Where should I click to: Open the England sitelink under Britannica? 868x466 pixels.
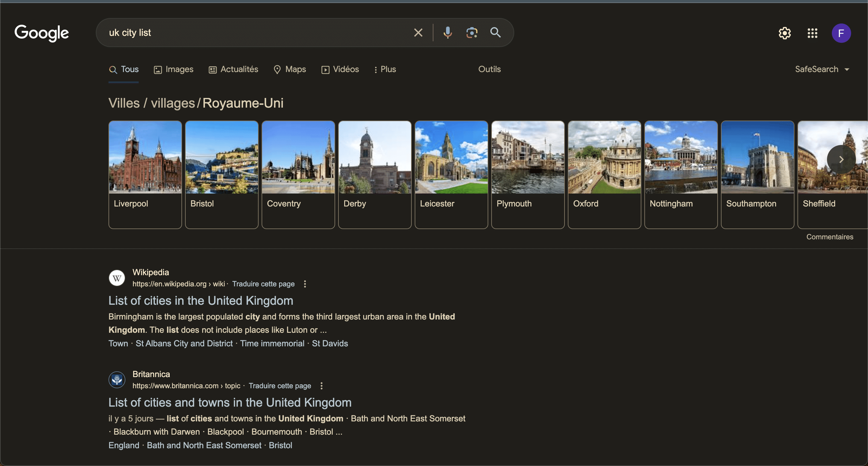[x=124, y=445]
